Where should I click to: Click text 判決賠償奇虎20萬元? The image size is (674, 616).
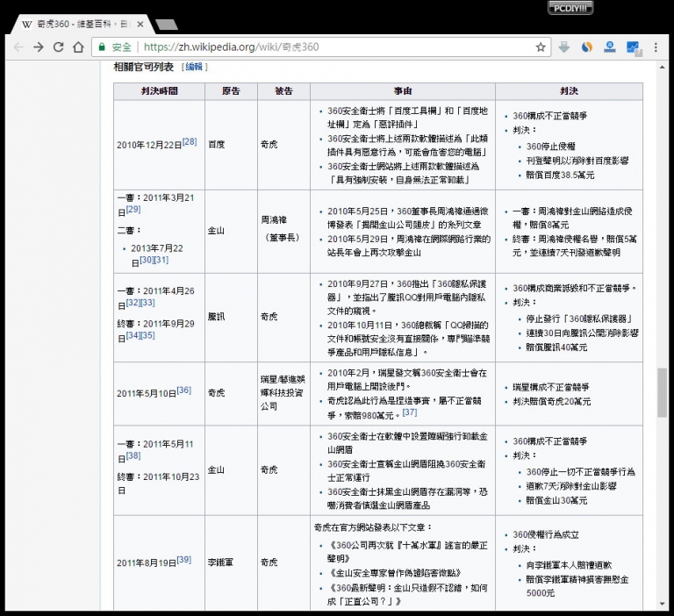[x=552, y=402]
